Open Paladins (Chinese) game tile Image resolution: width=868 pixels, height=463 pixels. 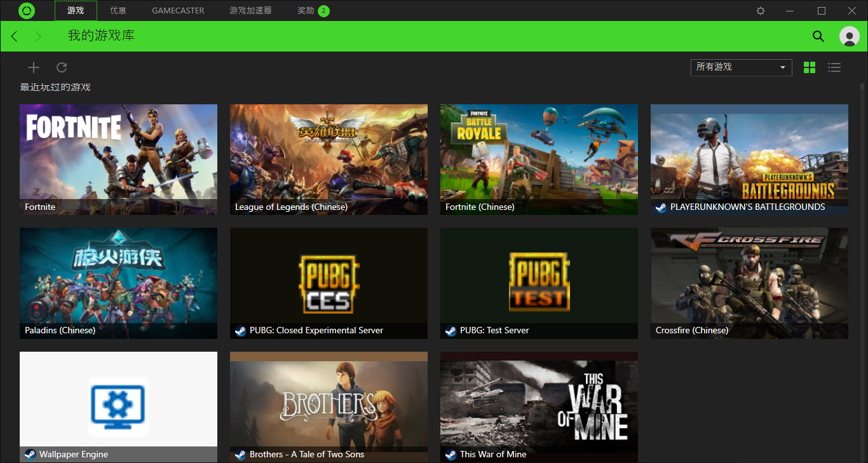pos(118,283)
